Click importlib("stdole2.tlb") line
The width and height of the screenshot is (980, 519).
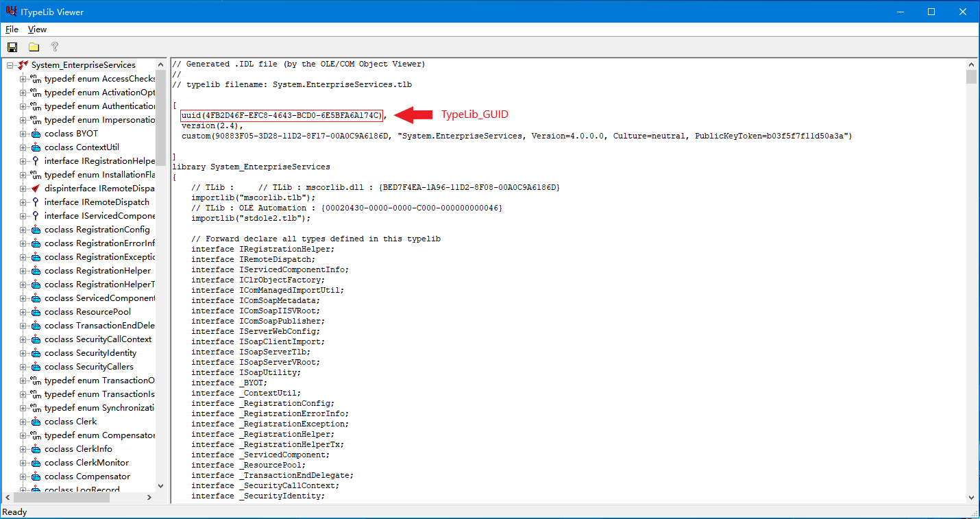pyautogui.click(x=251, y=218)
